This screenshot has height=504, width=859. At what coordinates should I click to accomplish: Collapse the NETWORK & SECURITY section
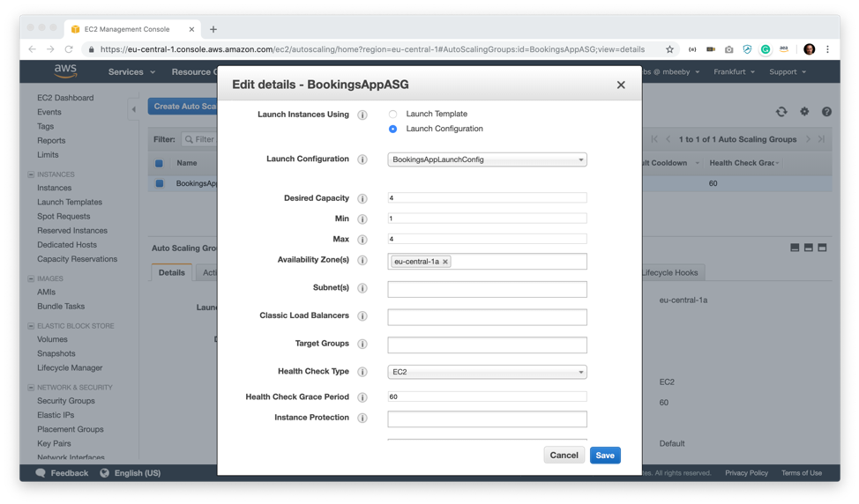coord(31,388)
